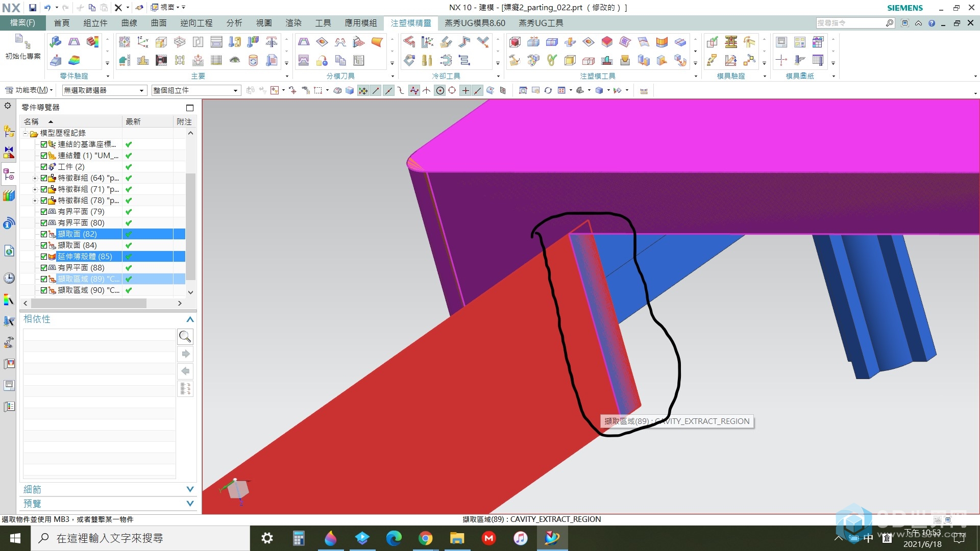980x551 pixels.
Task: Click the split solid icon in 注塑模工具
Action: pos(533,42)
